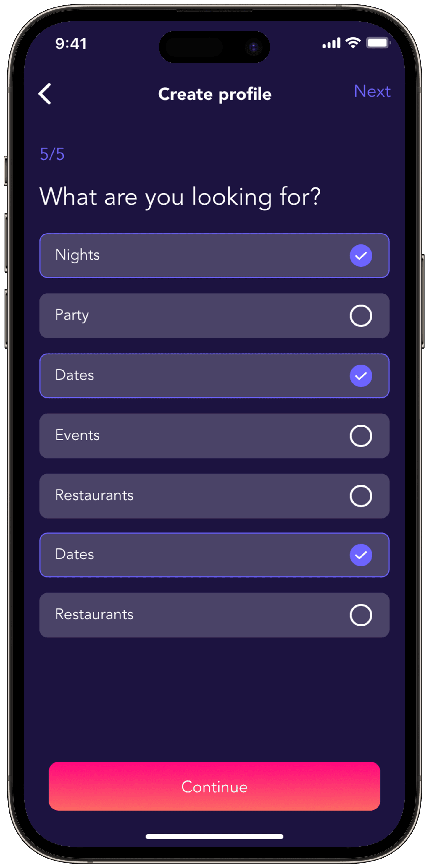Tap the Wi-Fi status icon
The height and width of the screenshot is (868, 429).
353,43
